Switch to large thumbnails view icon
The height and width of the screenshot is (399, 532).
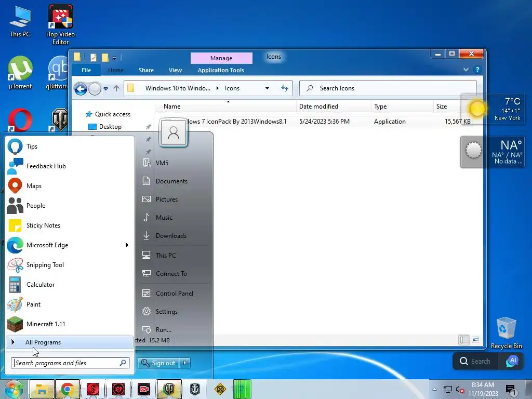click(x=475, y=340)
